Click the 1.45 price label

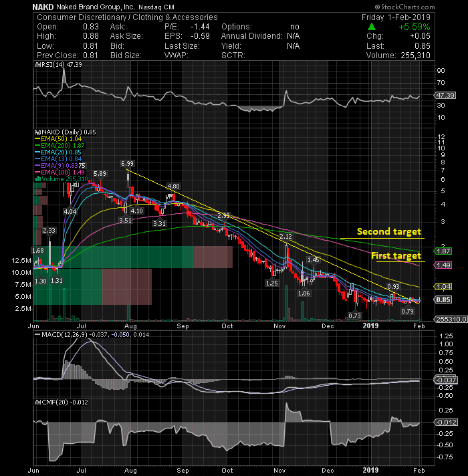click(x=313, y=260)
